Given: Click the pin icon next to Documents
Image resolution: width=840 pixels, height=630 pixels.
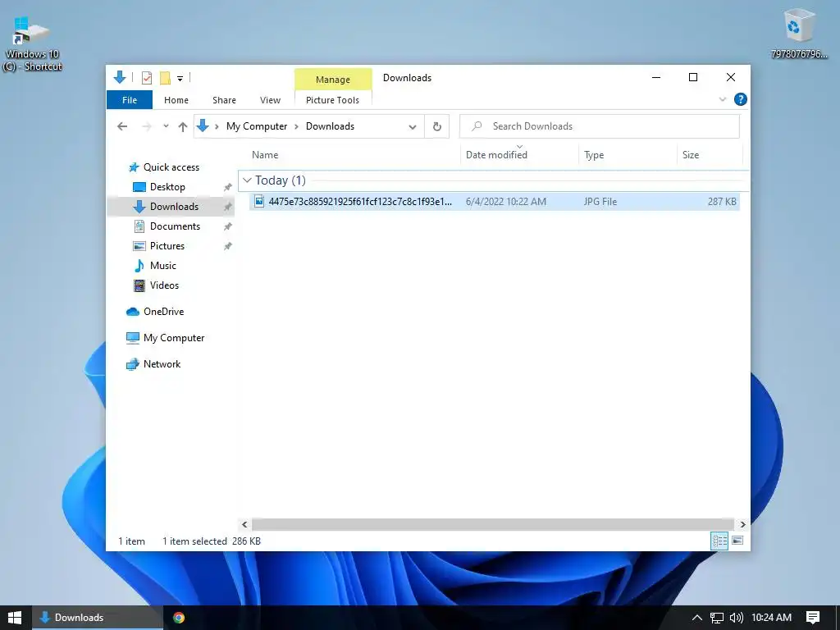Looking at the screenshot, I should pyautogui.click(x=228, y=226).
